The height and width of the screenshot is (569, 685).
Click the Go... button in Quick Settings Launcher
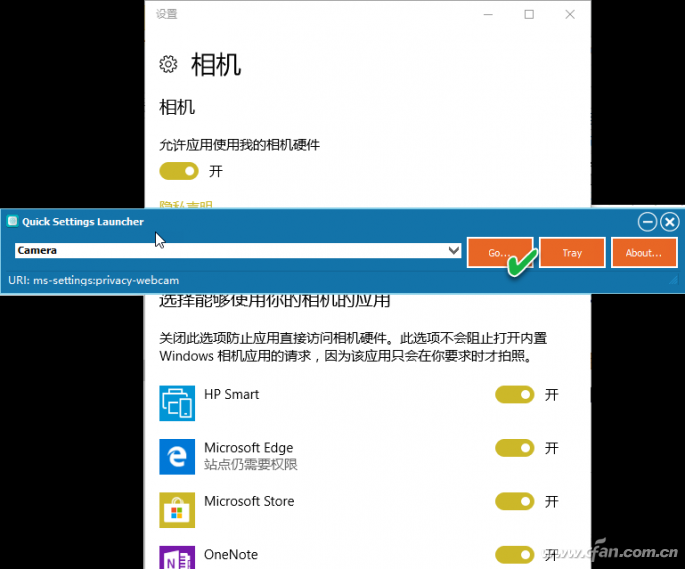(500, 253)
